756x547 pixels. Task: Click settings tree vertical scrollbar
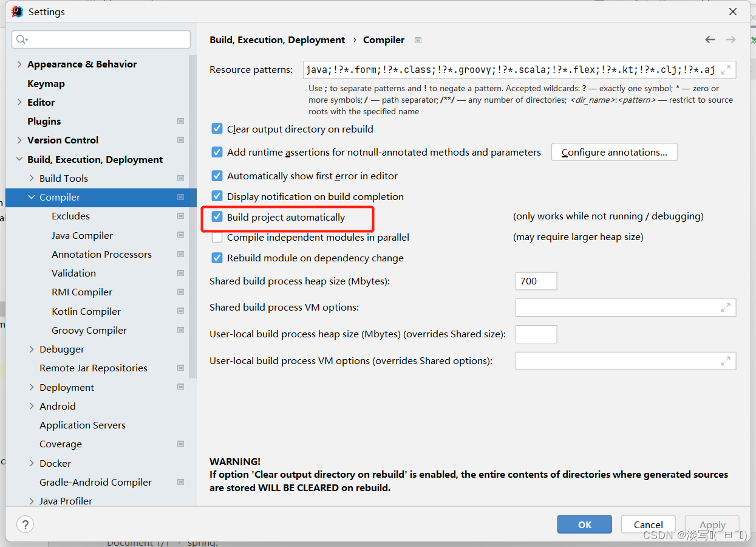point(192,217)
